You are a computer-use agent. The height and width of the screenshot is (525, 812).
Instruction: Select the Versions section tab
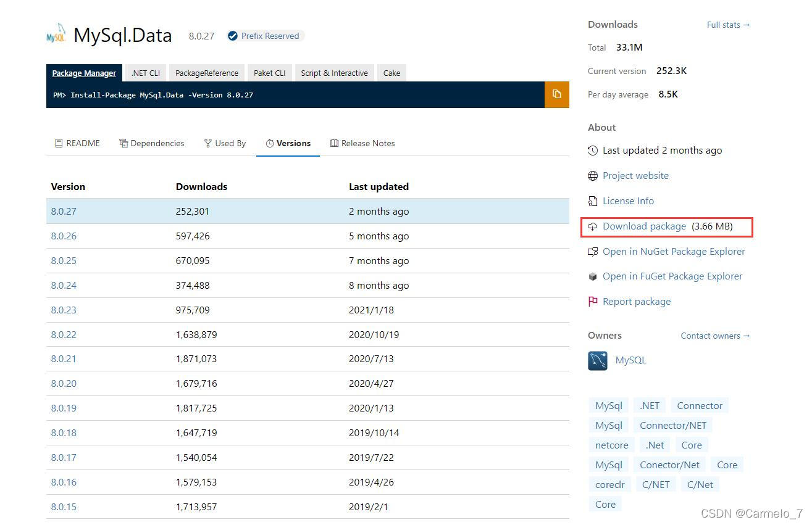click(288, 143)
